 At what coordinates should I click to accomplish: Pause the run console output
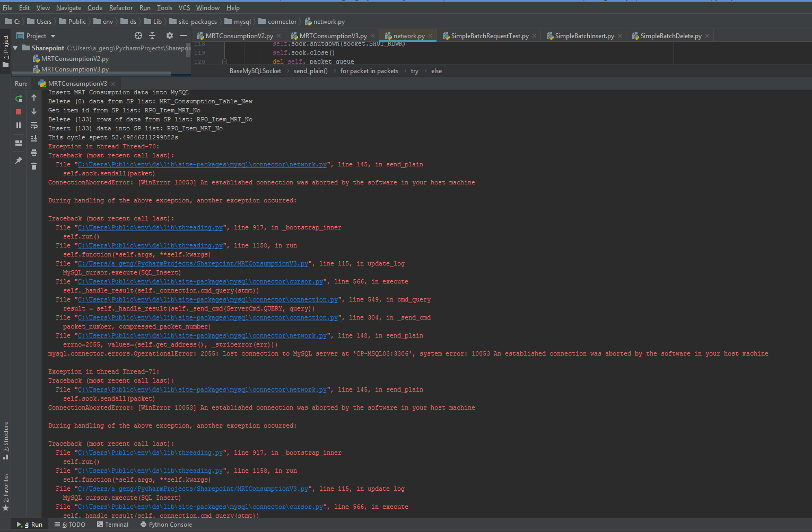tap(19, 126)
